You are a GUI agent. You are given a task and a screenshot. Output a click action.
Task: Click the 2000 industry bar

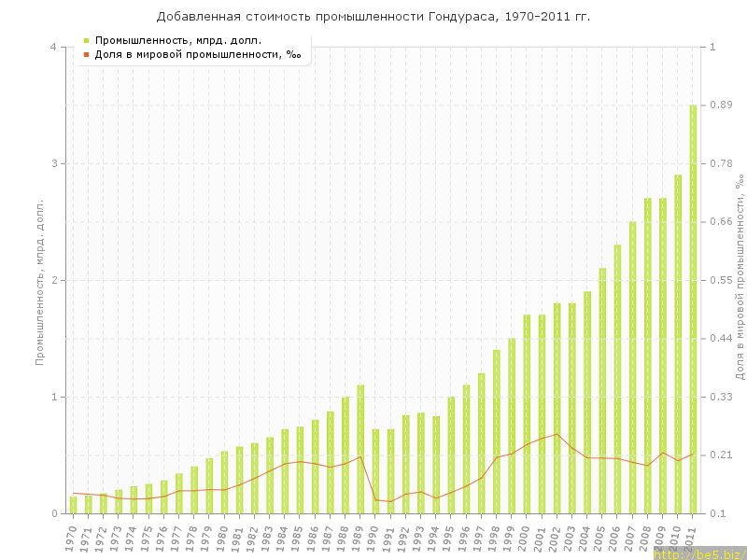(527, 414)
